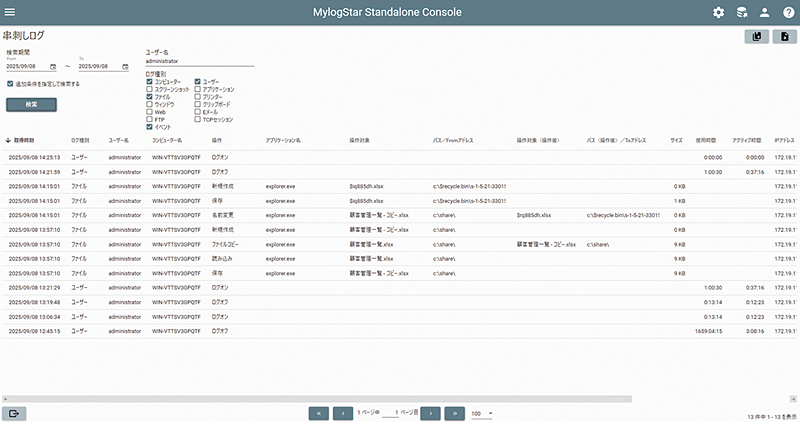
Task: Click the copy-documents icon button below the header
Action: click(757, 37)
